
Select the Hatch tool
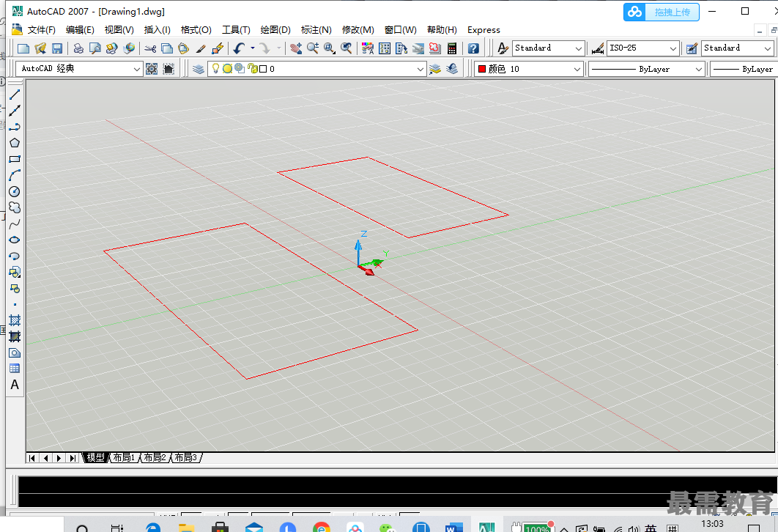point(15,320)
